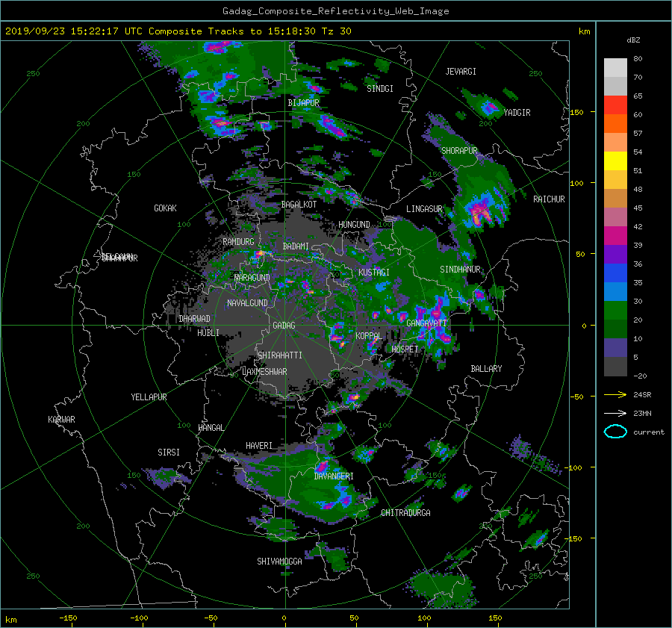Click the GADAG radar center label
672x628 pixels.
coord(284,326)
